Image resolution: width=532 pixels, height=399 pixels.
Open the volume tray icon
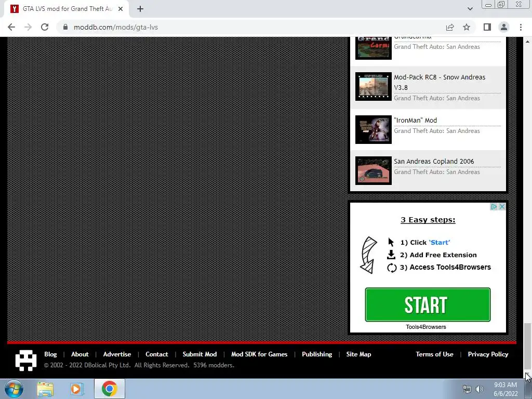pos(480,389)
